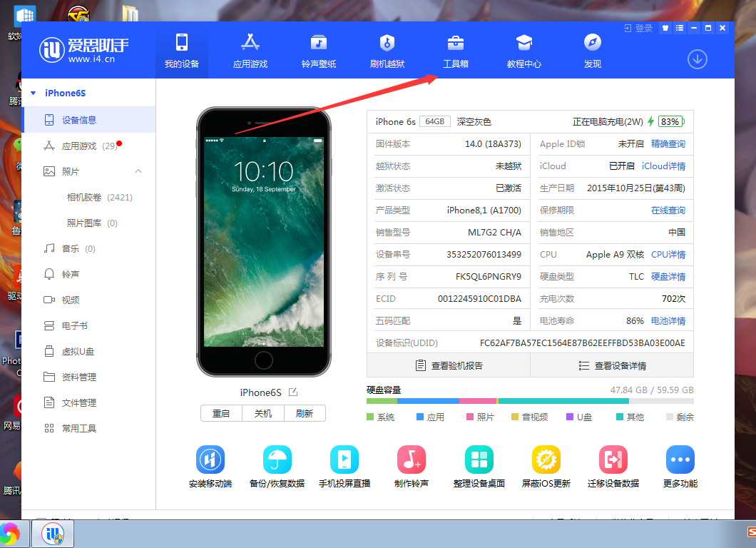
Task: Select 铃声 in the sidebar
Action: coord(88,274)
